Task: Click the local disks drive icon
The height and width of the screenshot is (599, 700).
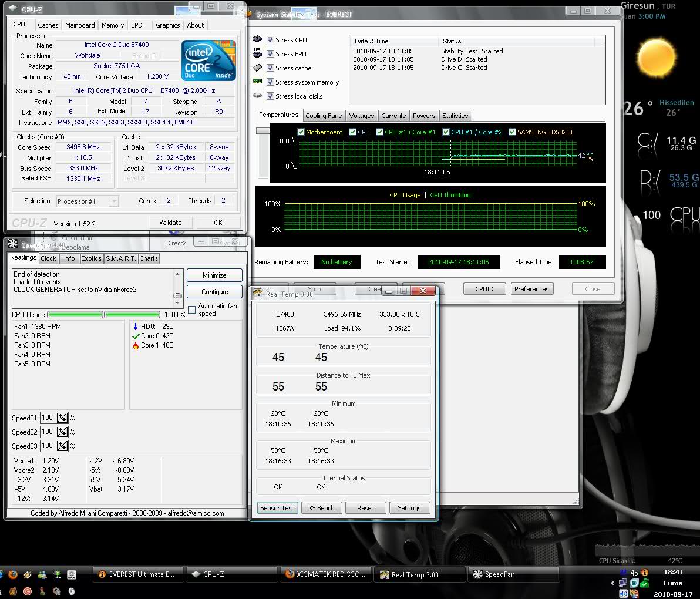Action: click(x=257, y=96)
